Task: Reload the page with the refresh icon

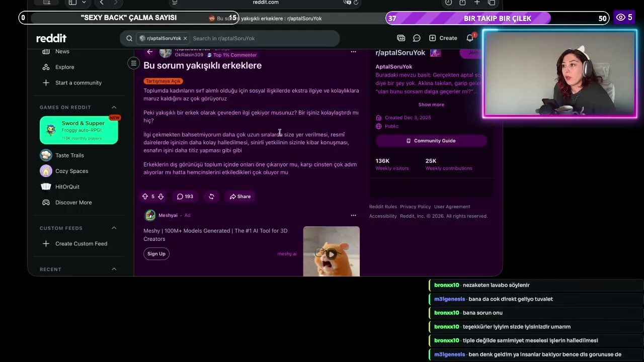Action: 356,3
